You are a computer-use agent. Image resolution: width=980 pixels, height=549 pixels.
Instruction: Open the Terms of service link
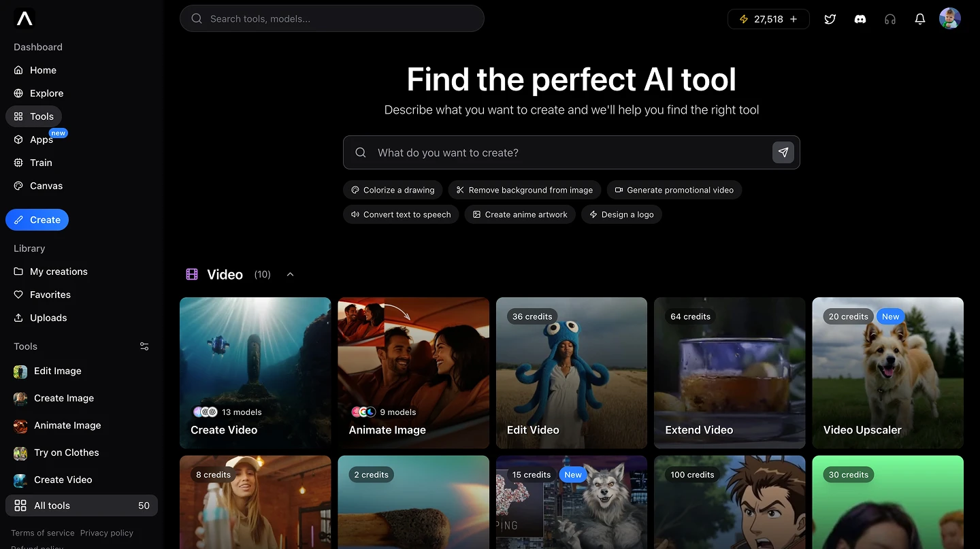42,533
